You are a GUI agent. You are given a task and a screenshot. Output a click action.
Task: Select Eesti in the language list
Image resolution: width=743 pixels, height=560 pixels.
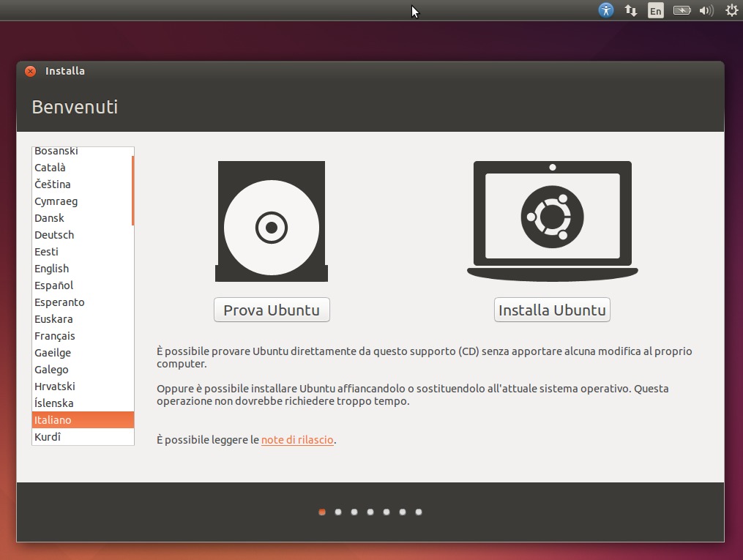(x=83, y=252)
